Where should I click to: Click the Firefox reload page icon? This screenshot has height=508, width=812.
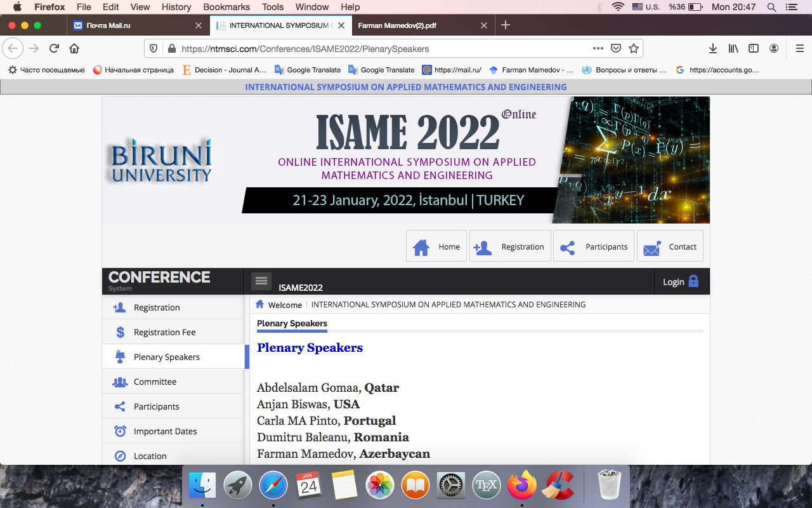(55, 49)
